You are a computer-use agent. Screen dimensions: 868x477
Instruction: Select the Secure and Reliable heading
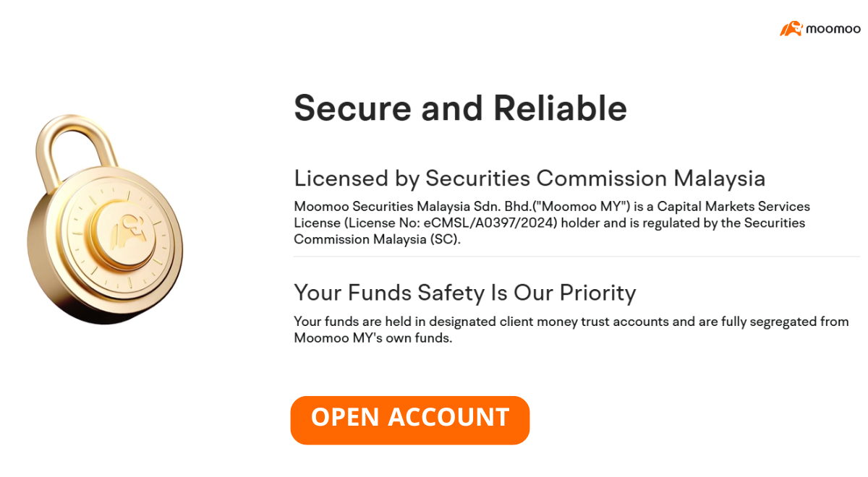coord(460,108)
